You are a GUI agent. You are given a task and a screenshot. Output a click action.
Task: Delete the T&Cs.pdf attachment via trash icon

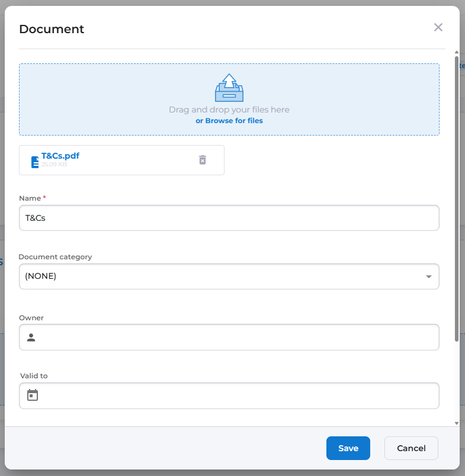click(203, 160)
